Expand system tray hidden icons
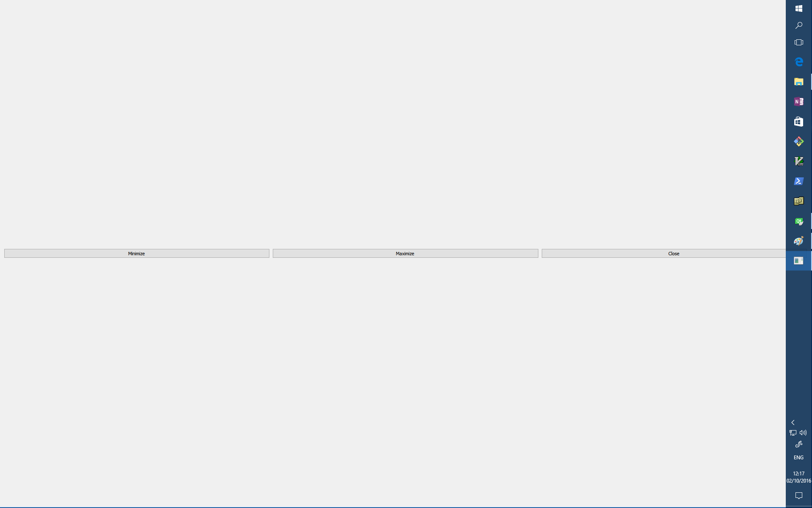The height and width of the screenshot is (508, 812). tap(793, 422)
